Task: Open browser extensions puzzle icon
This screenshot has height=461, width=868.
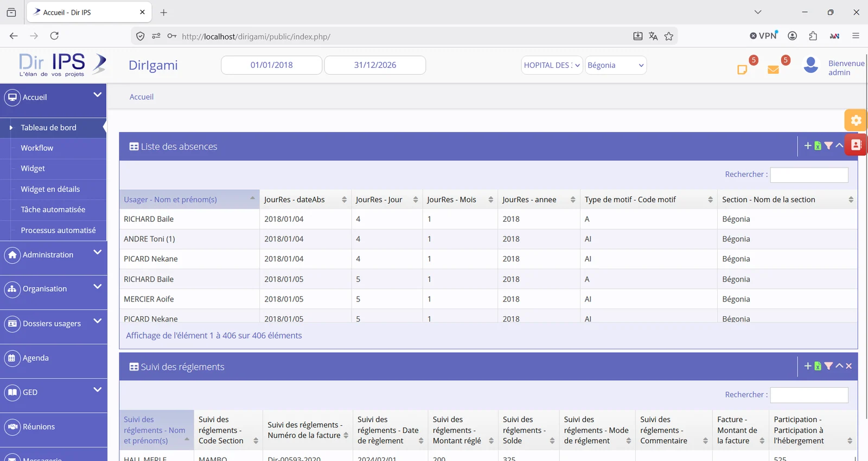Action: point(813,36)
